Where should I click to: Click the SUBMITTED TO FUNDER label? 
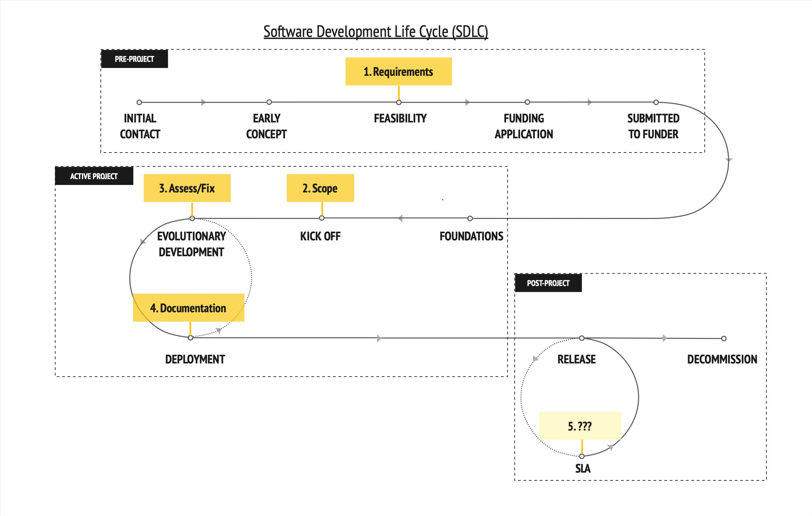point(653,126)
